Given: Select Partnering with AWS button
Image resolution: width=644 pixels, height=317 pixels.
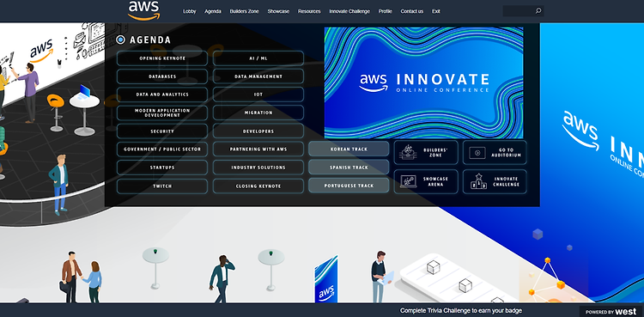Looking at the screenshot, I should tap(258, 149).
